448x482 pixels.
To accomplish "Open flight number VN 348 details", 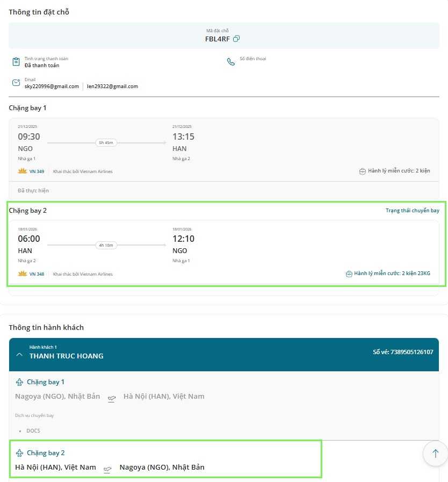I will pyautogui.click(x=37, y=274).
